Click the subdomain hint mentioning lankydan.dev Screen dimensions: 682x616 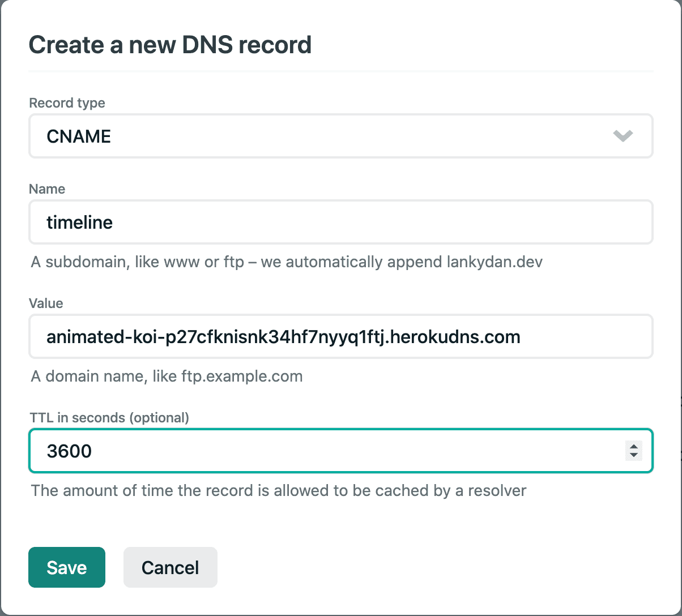(287, 263)
